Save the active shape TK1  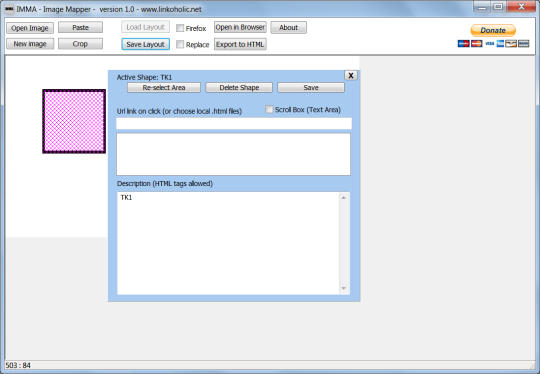[311, 87]
